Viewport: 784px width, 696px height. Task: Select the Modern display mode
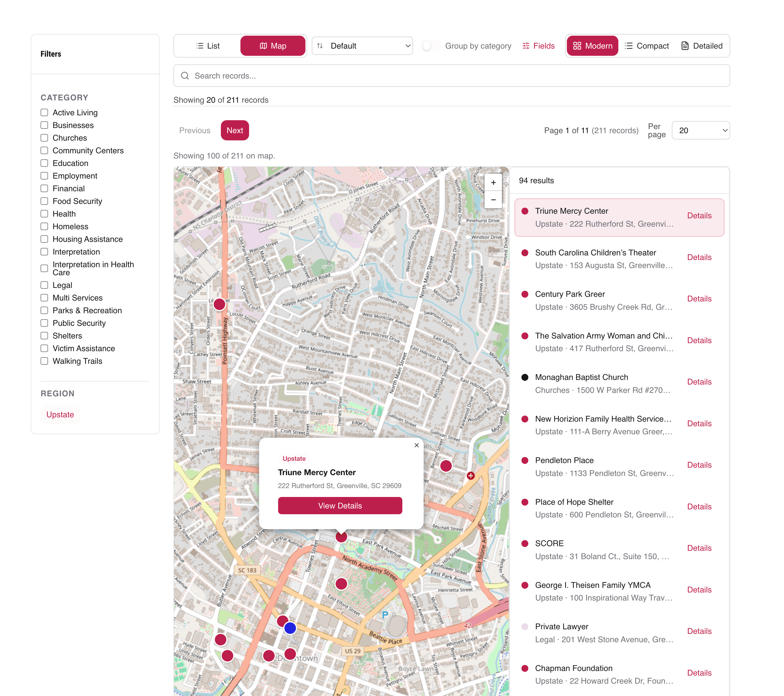pyautogui.click(x=592, y=46)
